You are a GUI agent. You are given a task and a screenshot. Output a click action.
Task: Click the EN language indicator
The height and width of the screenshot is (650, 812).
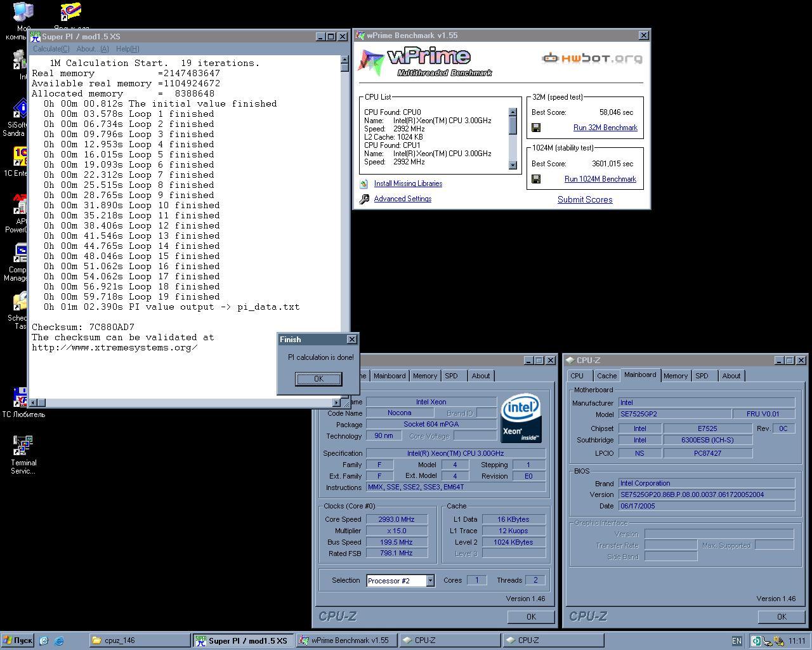737,640
